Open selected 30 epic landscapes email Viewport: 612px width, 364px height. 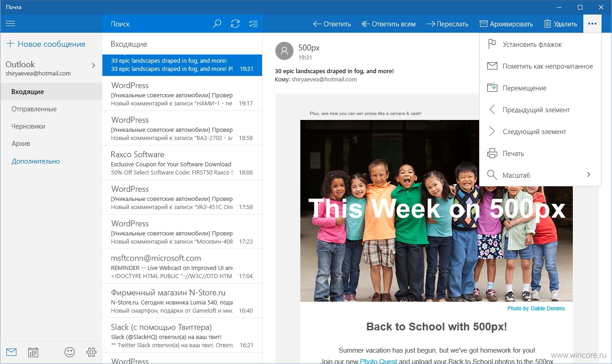click(182, 65)
